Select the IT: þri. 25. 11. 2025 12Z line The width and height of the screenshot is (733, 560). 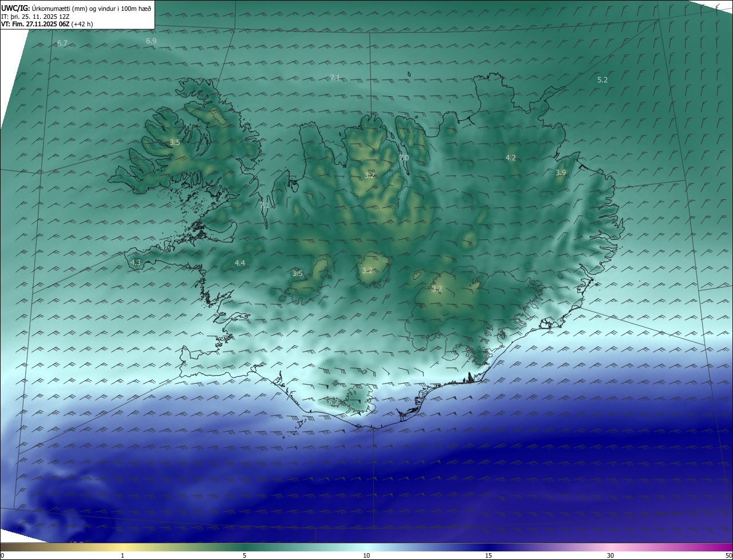coord(36,16)
